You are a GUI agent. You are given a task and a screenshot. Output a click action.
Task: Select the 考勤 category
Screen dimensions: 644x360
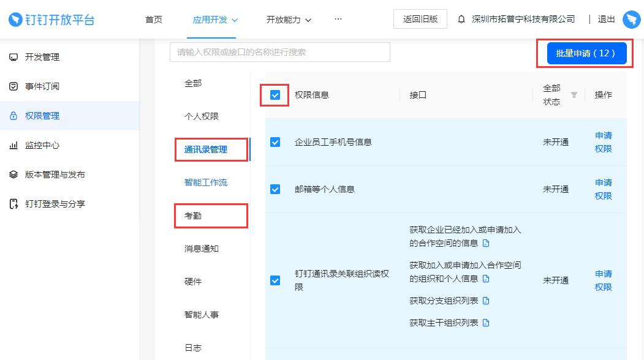point(193,216)
